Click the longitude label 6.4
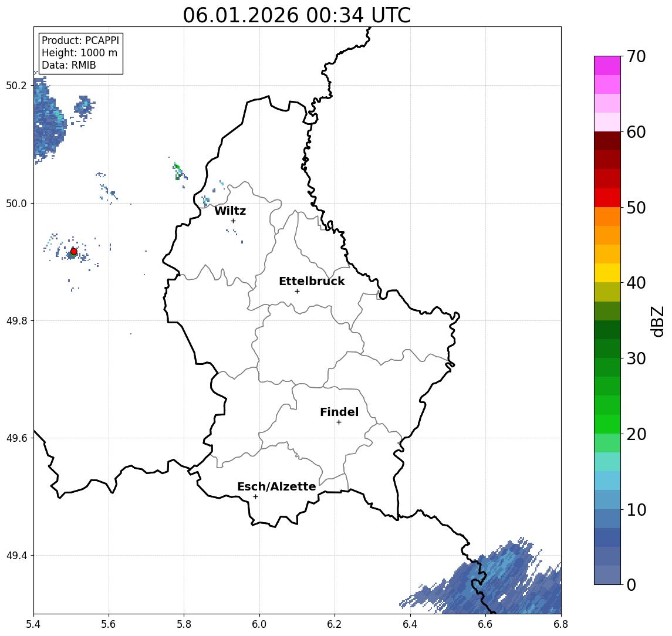The width and height of the screenshot is (672, 636). (x=410, y=624)
